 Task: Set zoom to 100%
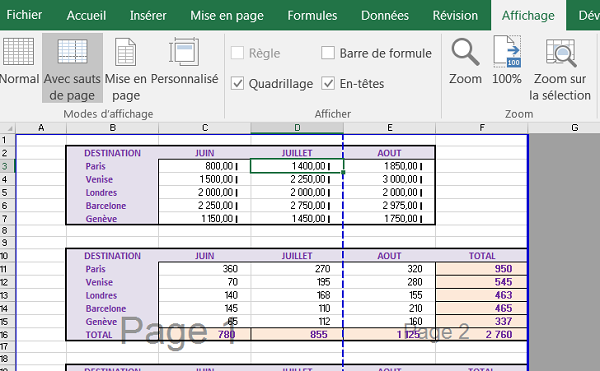(507, 61)
